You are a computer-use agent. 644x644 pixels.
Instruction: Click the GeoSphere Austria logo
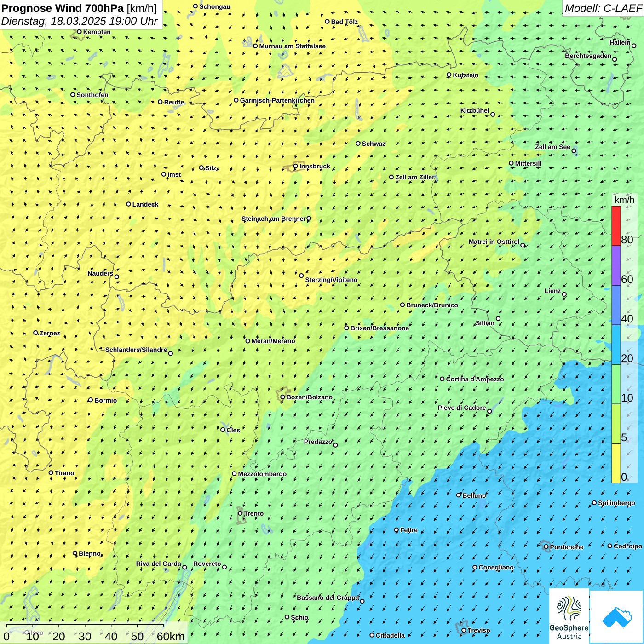(569, 615)
